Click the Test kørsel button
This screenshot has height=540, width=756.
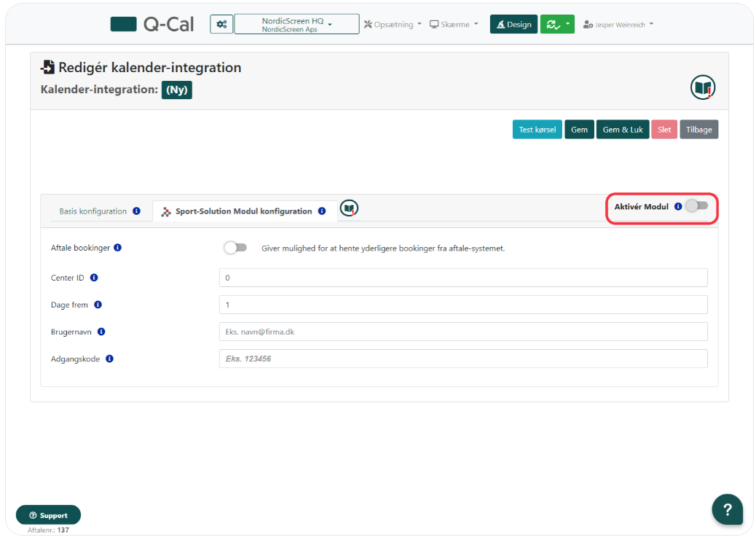click(537, 129)
